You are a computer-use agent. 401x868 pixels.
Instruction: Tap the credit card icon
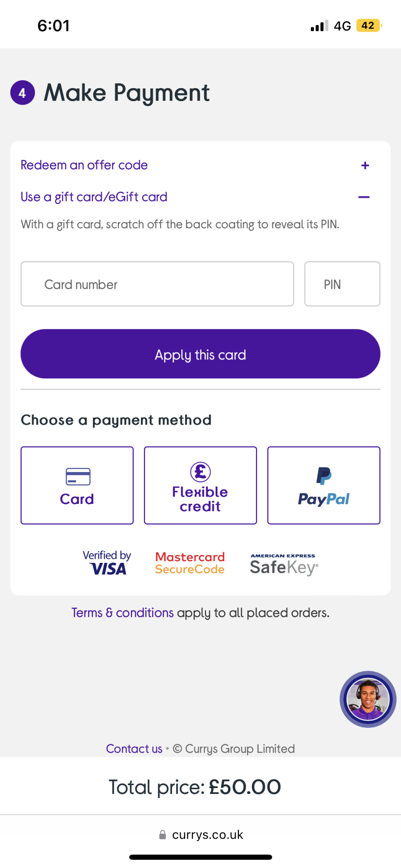[78, 477]
